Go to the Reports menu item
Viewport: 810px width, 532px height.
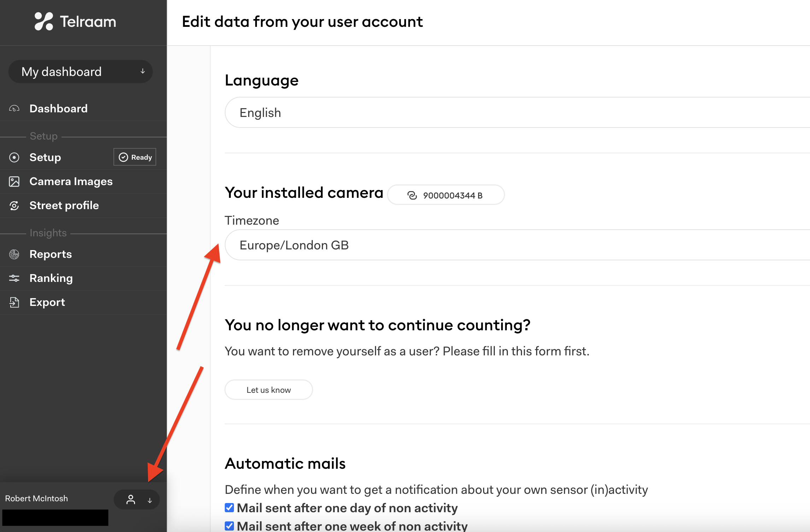51,254
